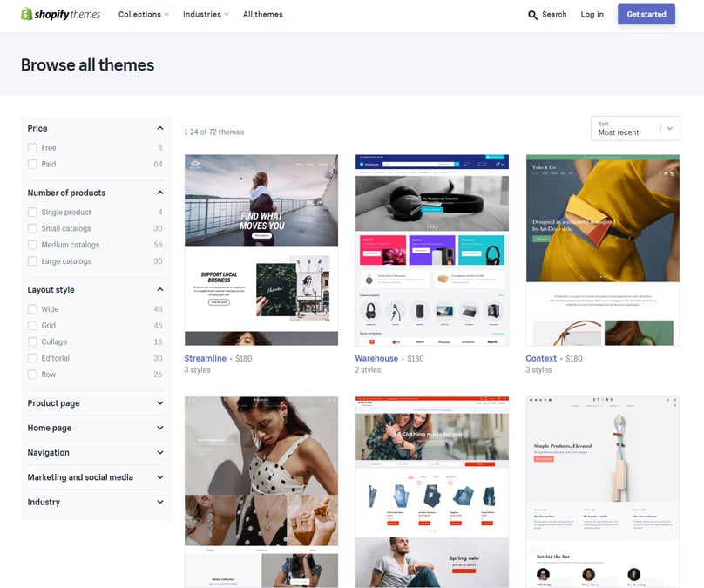Screen dimensions: 704x588
Task: Click the search magnifier icon
Action: click(x=533, y=15)
